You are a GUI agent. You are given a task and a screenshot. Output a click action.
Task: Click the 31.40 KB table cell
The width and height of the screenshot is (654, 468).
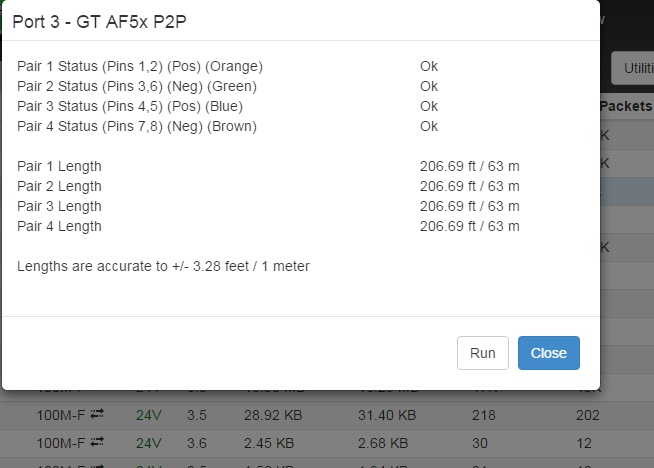click(x=386, y=414)
